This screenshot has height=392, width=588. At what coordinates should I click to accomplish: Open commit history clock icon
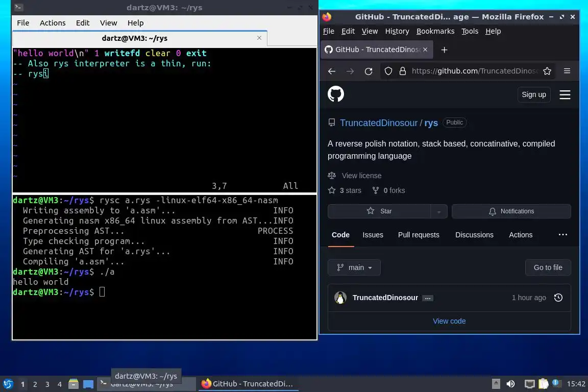coord(558,298)
